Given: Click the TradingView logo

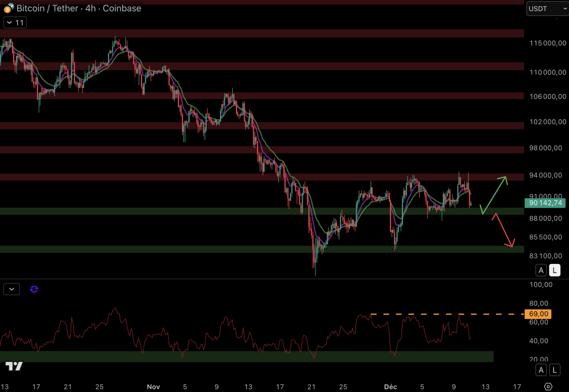Looking at the screenshot, I should pyautogui.click(x=14, y=366).
